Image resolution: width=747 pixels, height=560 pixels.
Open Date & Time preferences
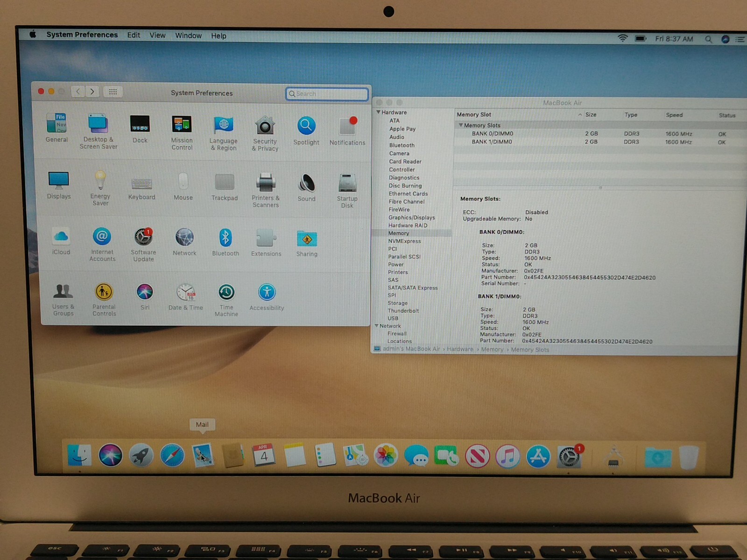click(186, 297)
